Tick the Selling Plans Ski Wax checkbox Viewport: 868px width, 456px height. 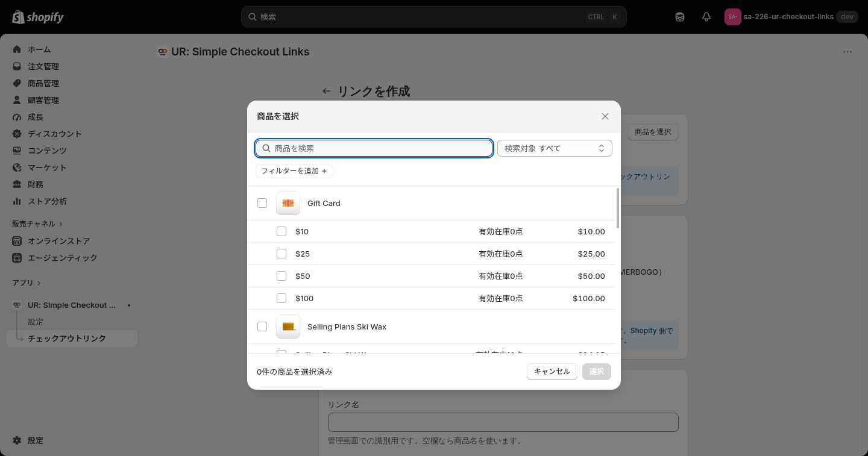coord(262,326)
